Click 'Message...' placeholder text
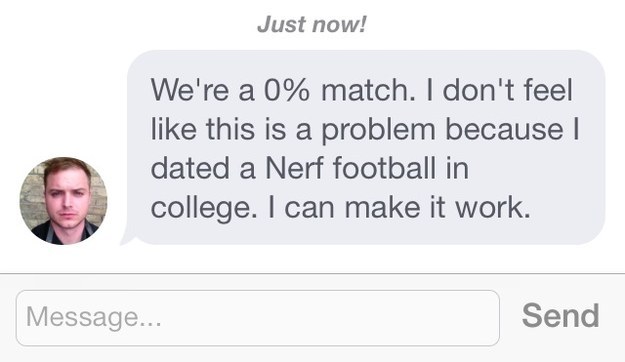Image resolution: width=625 pixels, height=362 pixels. tap(94, 317)
